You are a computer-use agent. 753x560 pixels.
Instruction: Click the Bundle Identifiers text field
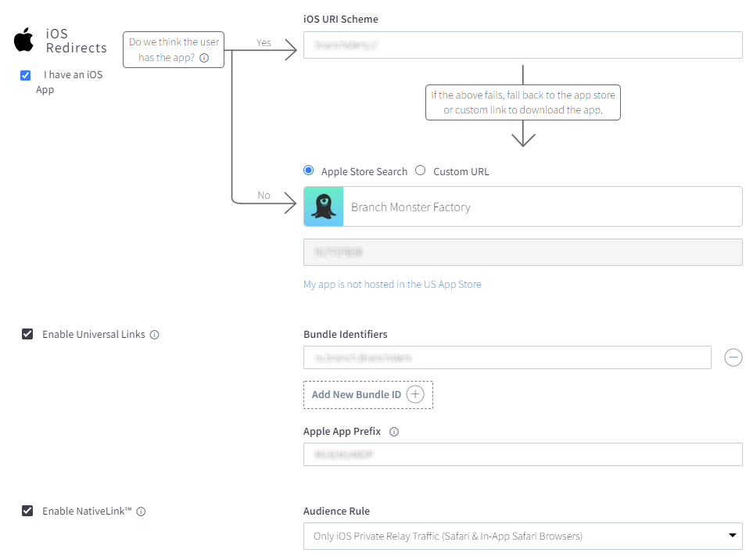pyautogui.click(x=507, y=357)
